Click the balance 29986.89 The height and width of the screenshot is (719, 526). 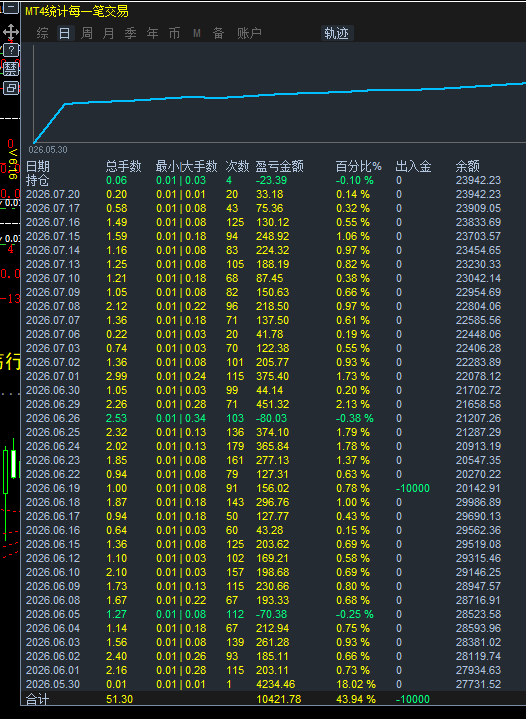[x=478, y=502]
